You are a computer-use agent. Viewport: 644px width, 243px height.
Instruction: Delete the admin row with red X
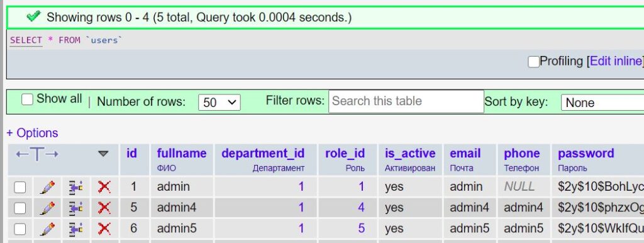tap(104, 187)
